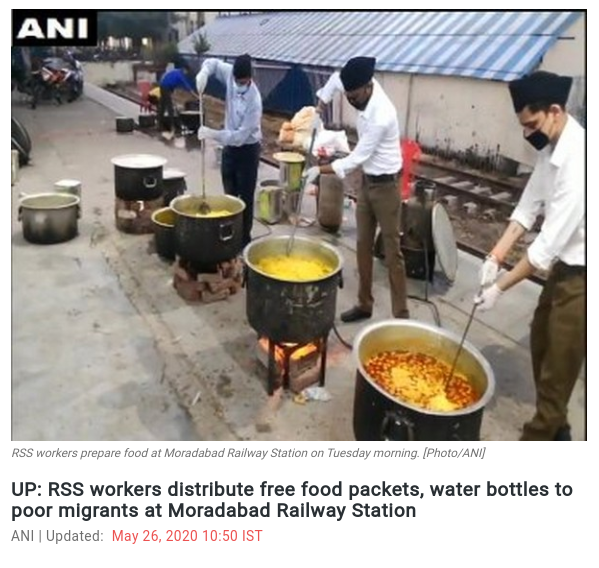Click the empty steel pot at far left

pyautogui.click(x=50, y=218)
